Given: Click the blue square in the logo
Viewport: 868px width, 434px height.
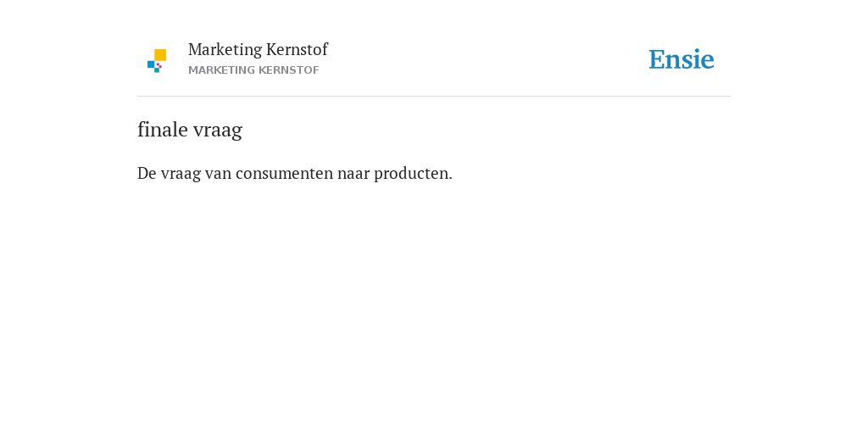Looking at the screenshot, I should point(151,64).
